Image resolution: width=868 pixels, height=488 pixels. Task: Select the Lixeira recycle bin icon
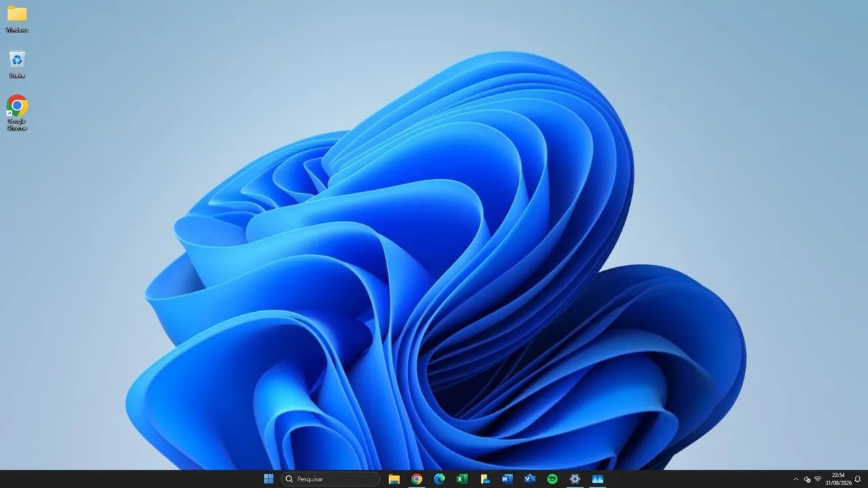17,64
